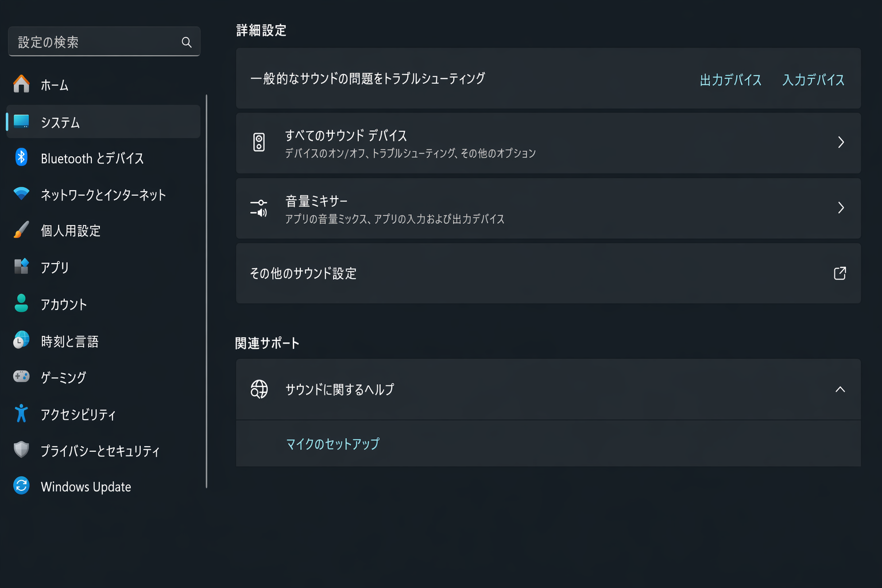Click the external link icon for その他のサウンド設定
The height and width of the screenshot is (588, 882).
[x=840, y=273]
